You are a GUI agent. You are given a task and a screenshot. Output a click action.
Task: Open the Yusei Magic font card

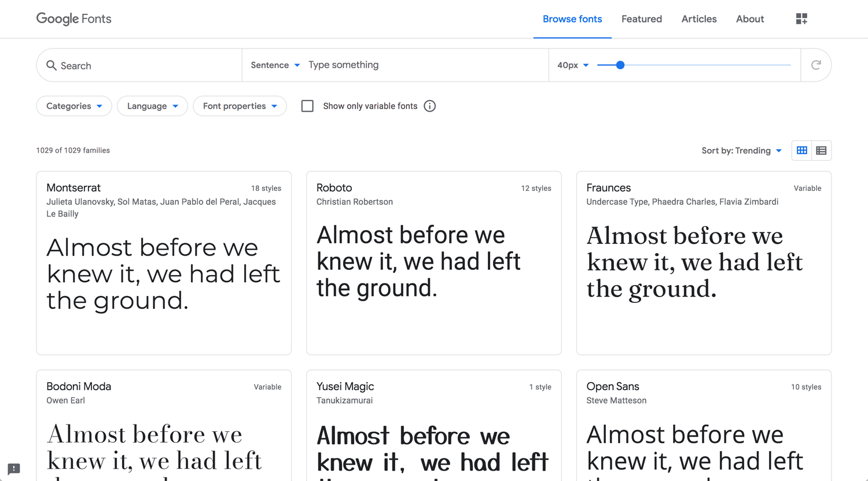click(434, 425)
